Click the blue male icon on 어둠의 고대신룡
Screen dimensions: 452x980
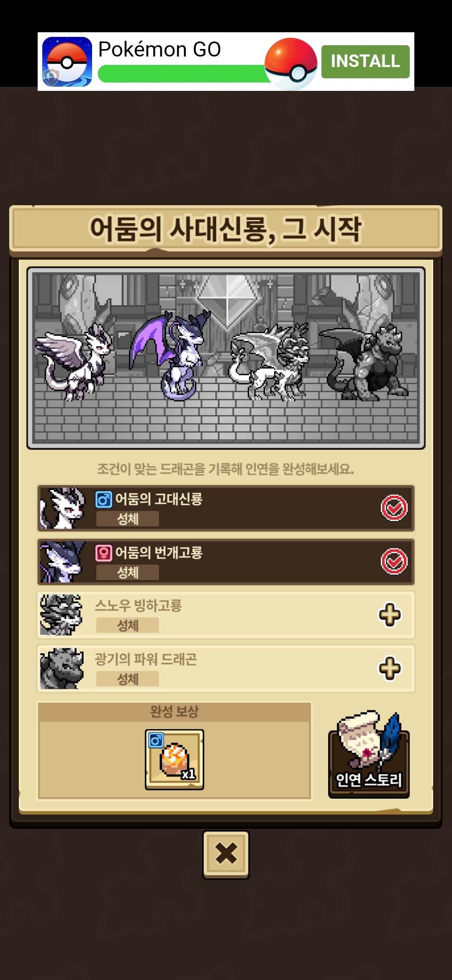103,499
